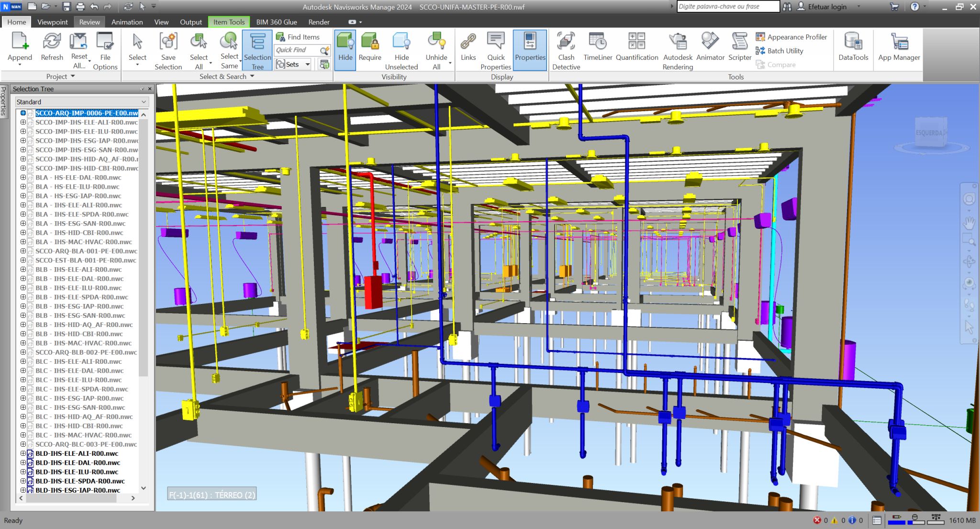Viewport: 980px width, 529px height.
Task: Click Save Selection icon
Action: [168, 50]
